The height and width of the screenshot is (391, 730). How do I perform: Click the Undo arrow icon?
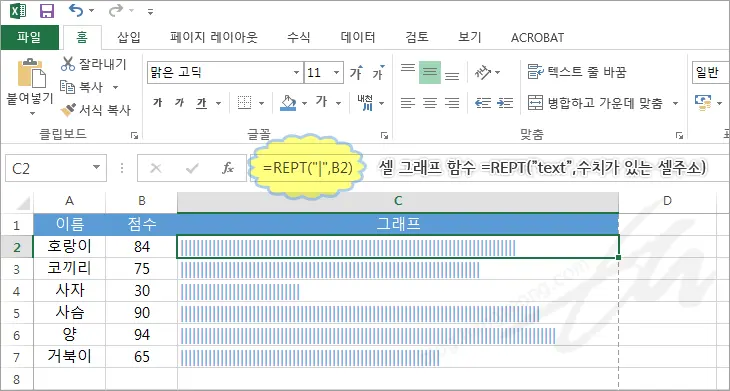(76, 10)
